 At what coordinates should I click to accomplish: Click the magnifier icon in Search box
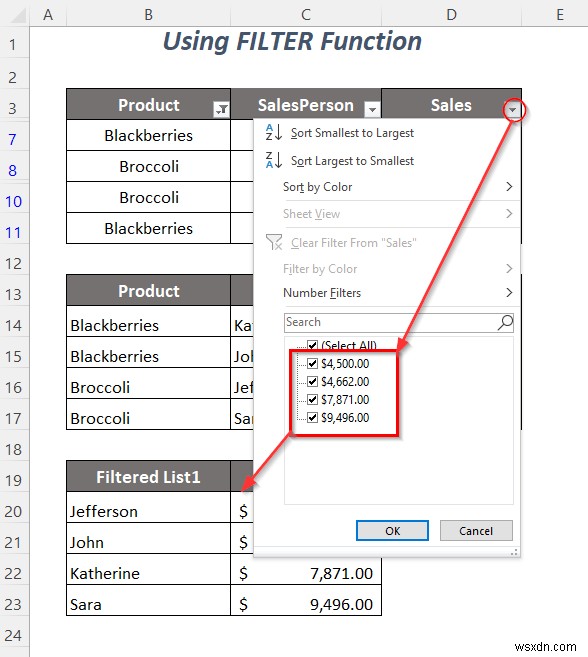point(505,322)
